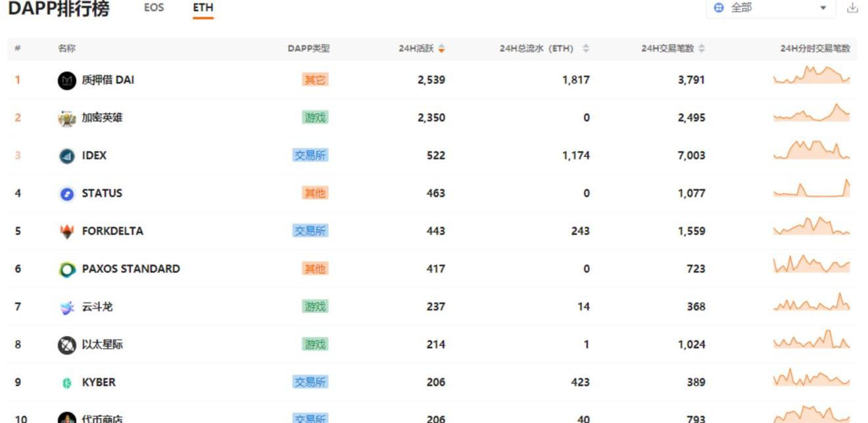This screenshot has width=868, height=423.
Task: Select the 1,817 ETH volume value
Action: (x=576, y=80)
